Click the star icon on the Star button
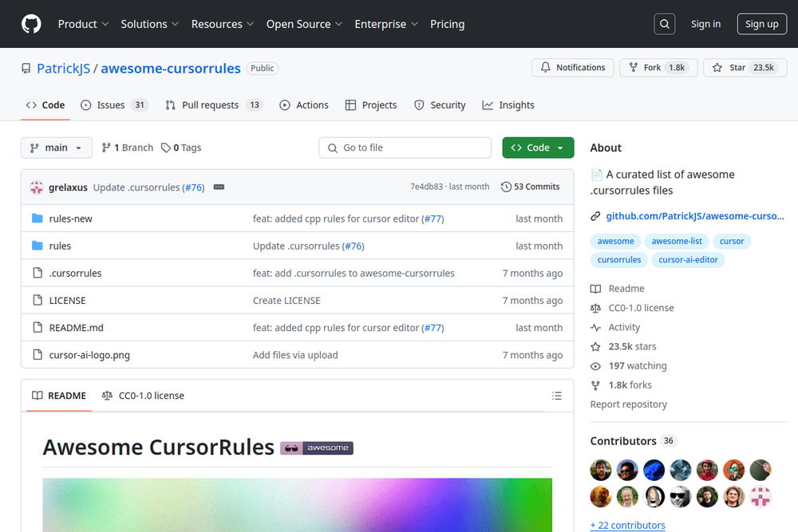This screenshot has height=532, width=798. point(717,67)
